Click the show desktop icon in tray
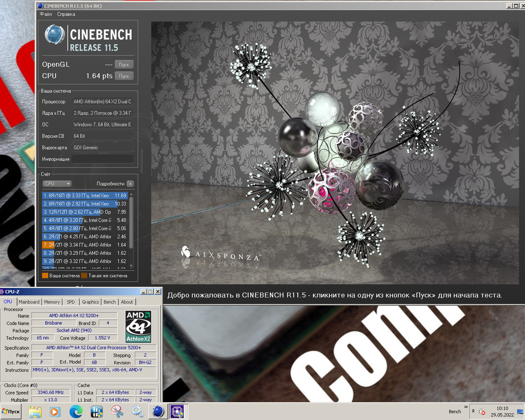This screenshot has height=420, width=525. click(x=520, y=412)
